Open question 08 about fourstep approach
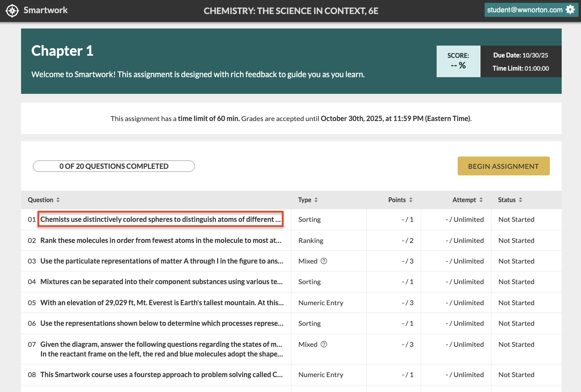This screenshot has height=392, width=581. [161, 374]
